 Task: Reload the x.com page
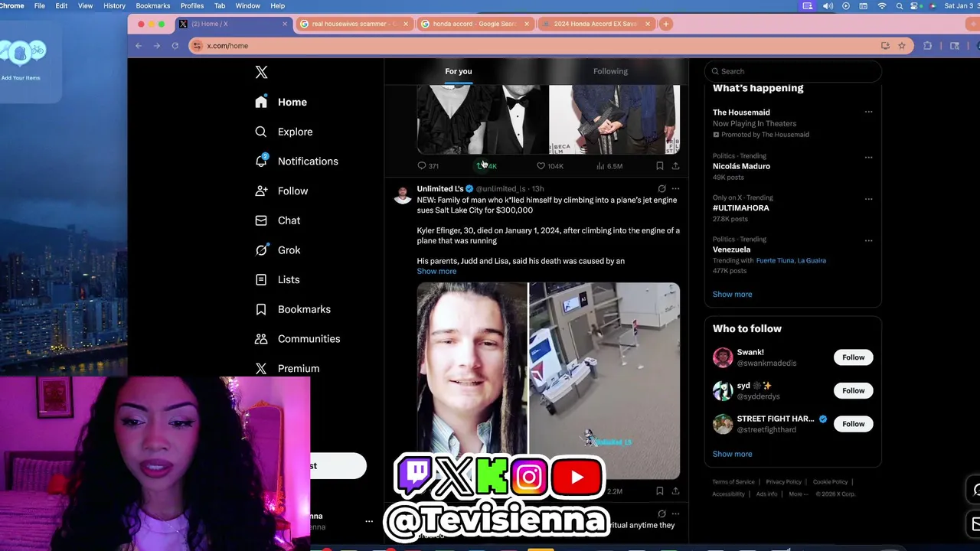[175, 46]
